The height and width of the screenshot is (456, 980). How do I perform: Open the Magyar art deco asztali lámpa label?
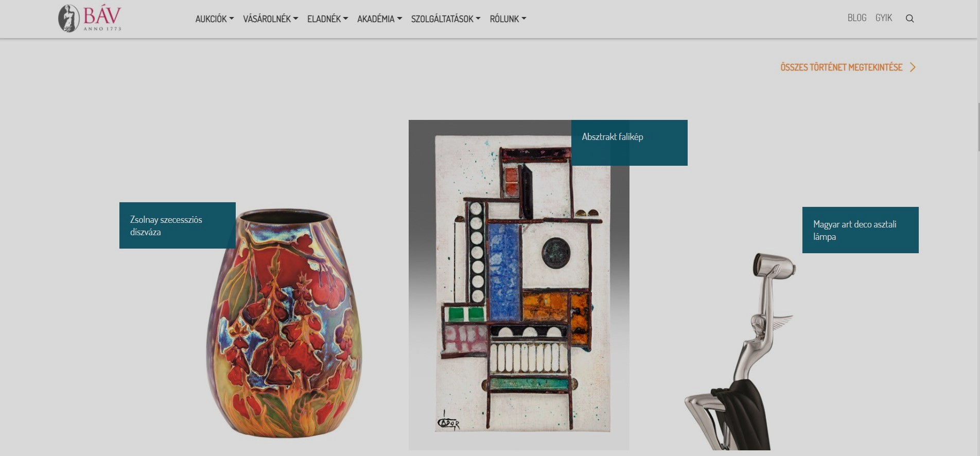(861, 230)
